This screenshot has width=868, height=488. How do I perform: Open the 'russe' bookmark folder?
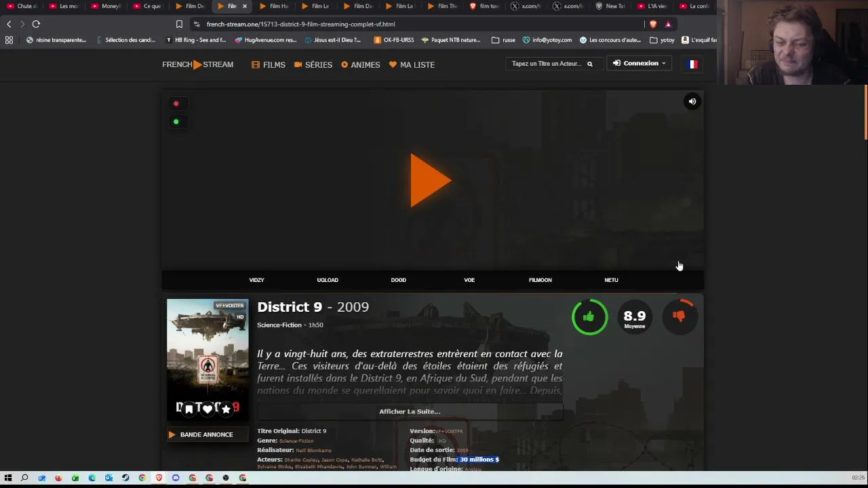(x=503, y=40)
